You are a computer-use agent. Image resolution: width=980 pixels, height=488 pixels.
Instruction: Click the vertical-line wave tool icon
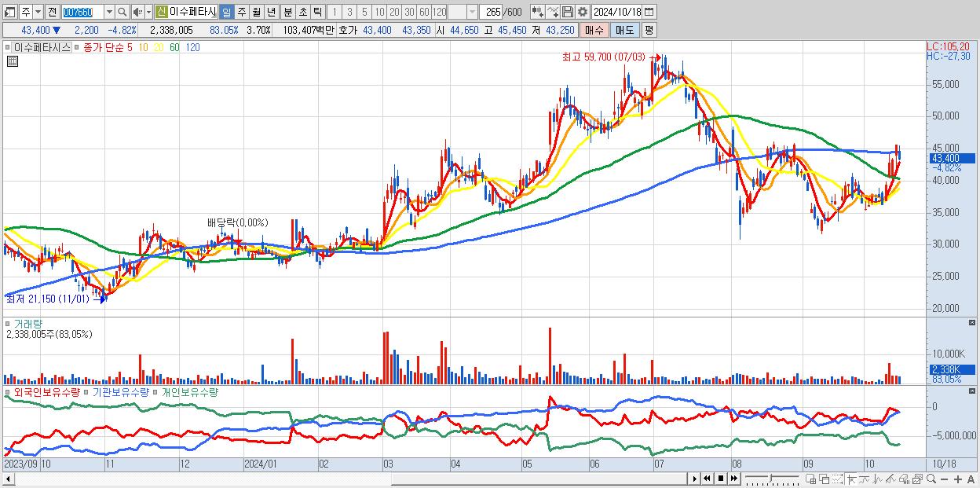pos(878,479)
